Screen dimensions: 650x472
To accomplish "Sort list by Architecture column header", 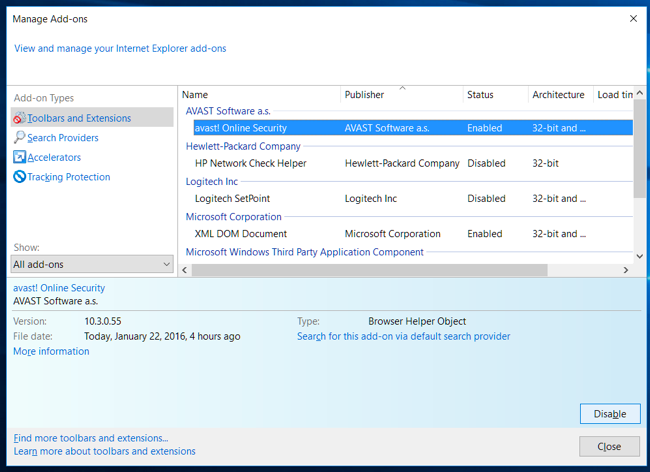I will 560,94.
